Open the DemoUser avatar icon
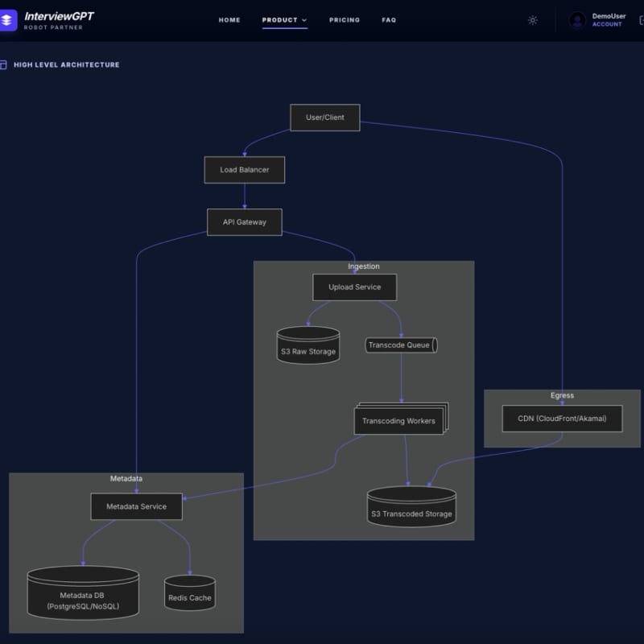 point(577,20)
